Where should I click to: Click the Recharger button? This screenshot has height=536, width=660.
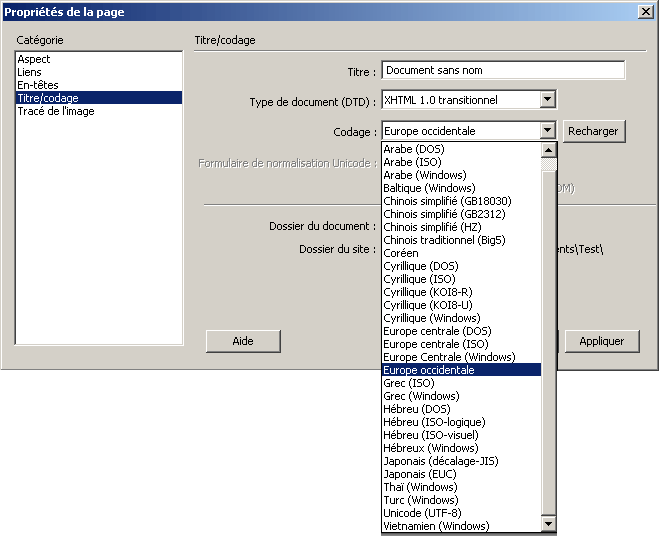(593, 131)
